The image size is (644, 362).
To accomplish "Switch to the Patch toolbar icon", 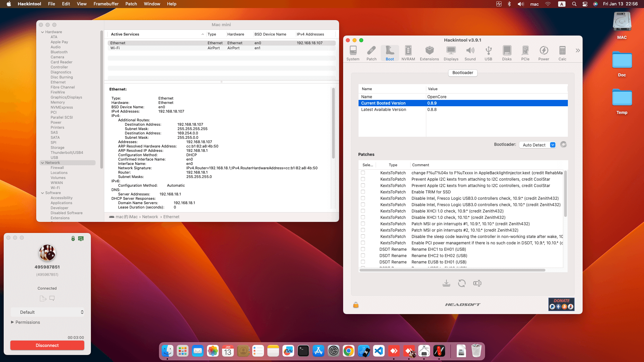I will pos(371,53).
